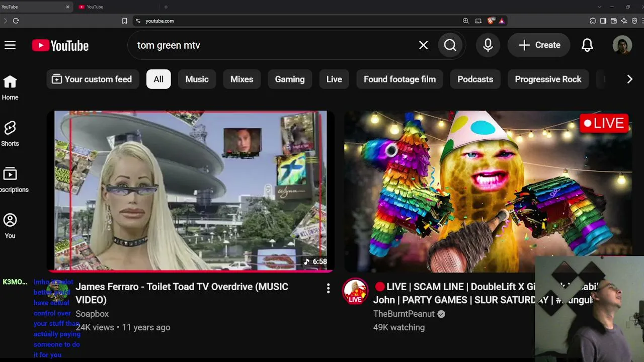Reload the page in the browser

(x=16, y=21)
